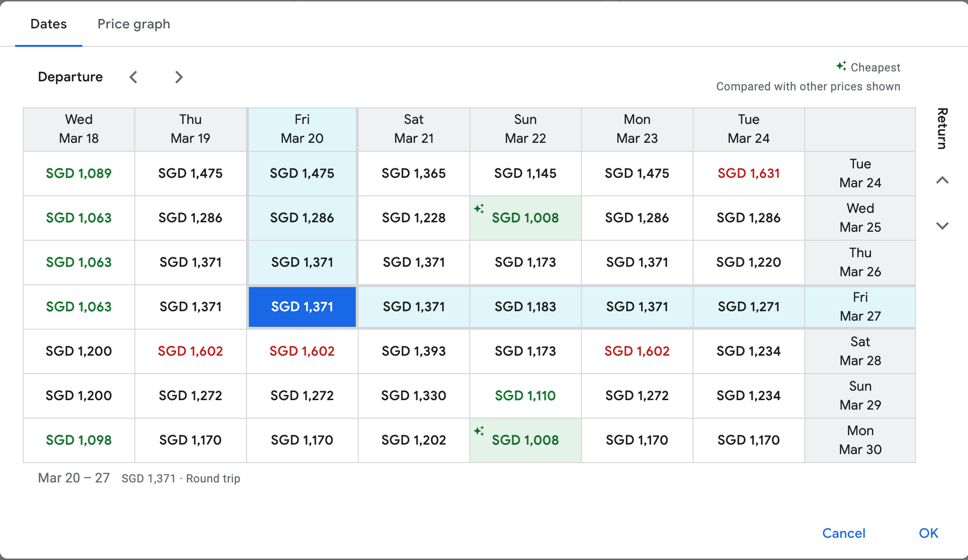This screenshot has height=560, width=968.
Task: Pick the cheapest SGD 1,008 fare returning Mar 25
Action: tap(525, 218)
